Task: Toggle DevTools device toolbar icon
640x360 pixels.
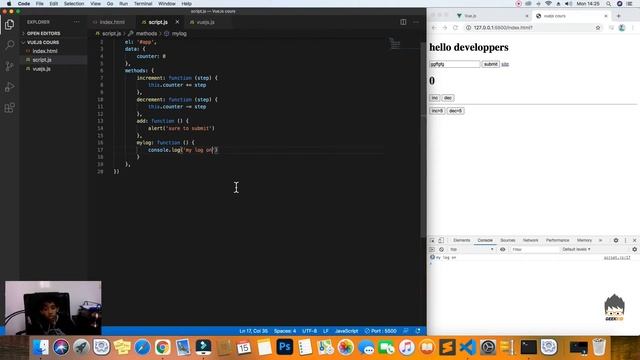Action: pyautogui.click(x=441, y=240)
